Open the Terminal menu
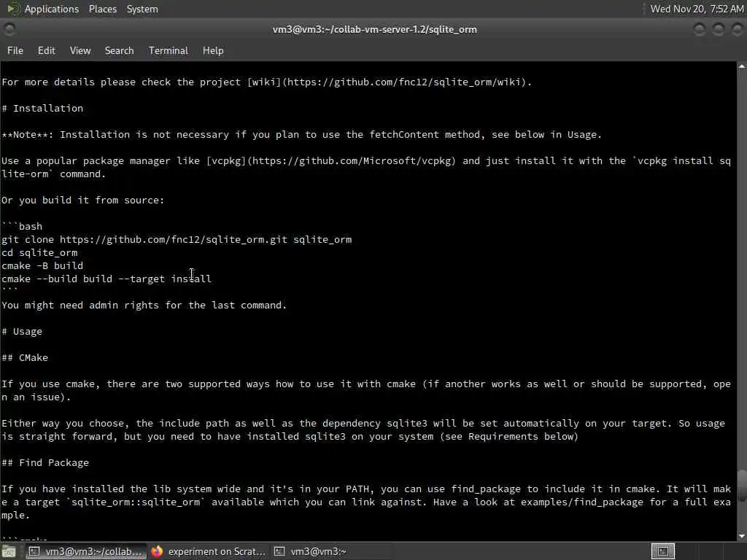Viewport: 747px width, 560px height. point(169,50)
